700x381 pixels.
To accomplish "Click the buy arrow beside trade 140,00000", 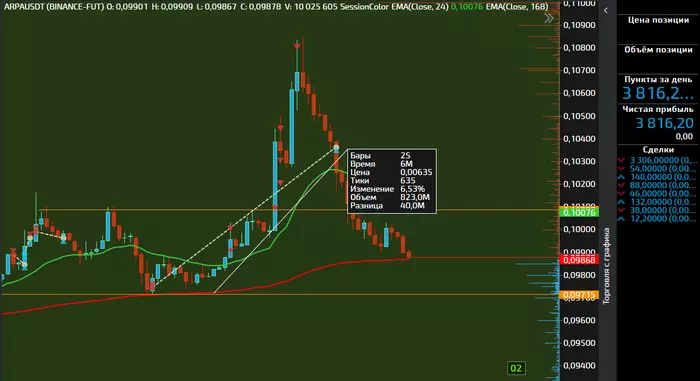I will 621,177.
